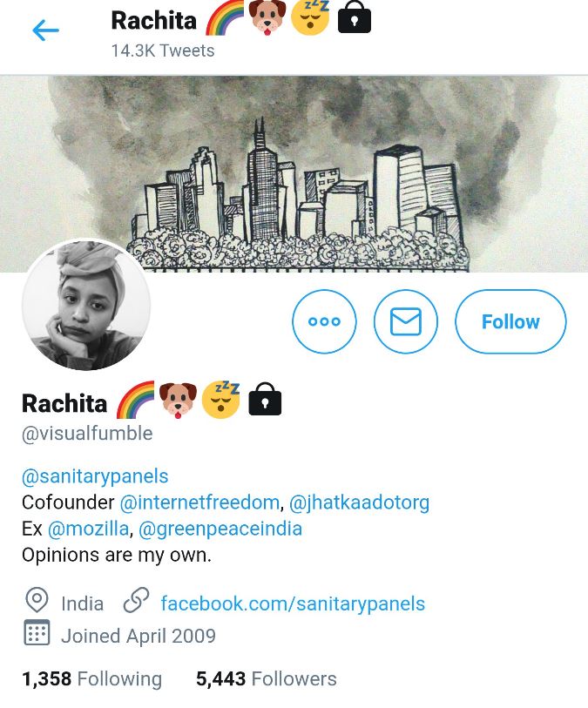Open the circular profile photo
The image size is (588, 708).
point(86,306)
